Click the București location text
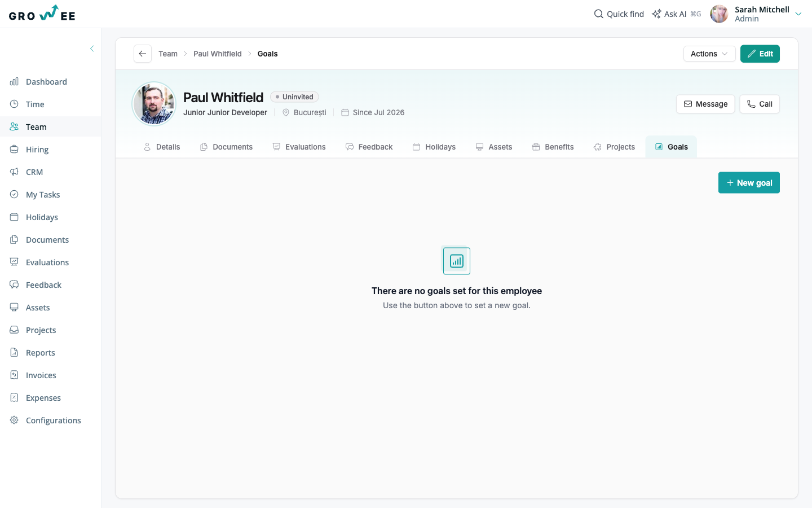The height and width of the screenshot is (508, 812). (310, 112)
